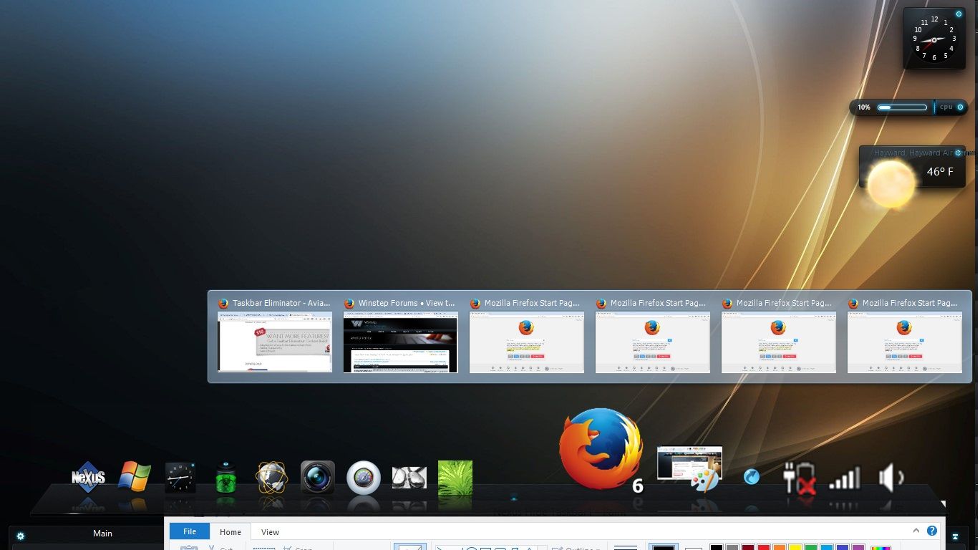The height and width of the screenshot is (550, 980).
Task: Collapse the Paint ribbon with the chevron
Action: coord(916,531)
